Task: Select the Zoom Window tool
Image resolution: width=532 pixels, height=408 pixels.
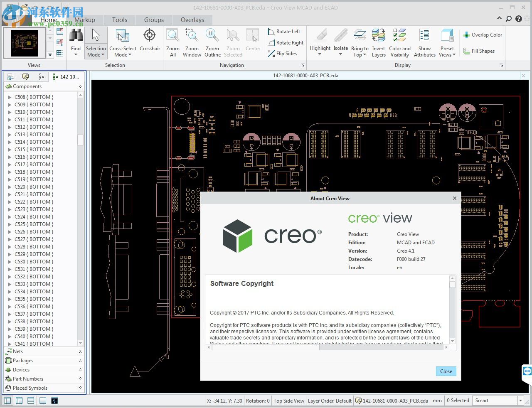Action: [x=192, y=40]
